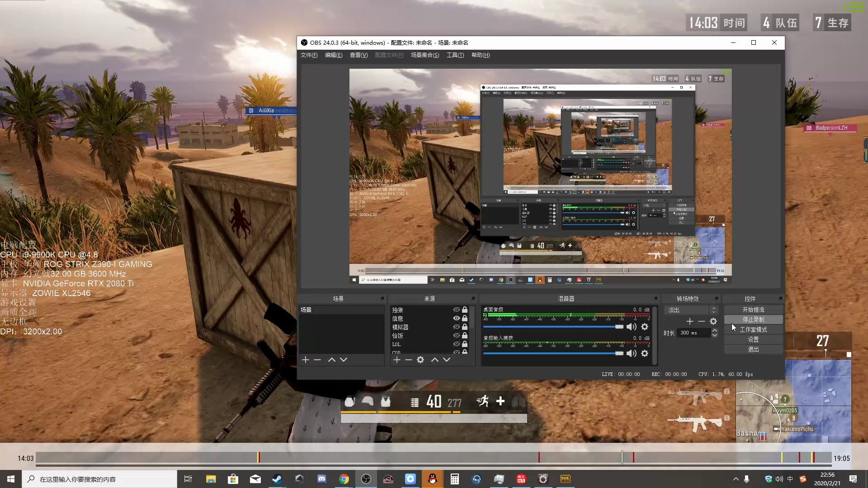
Task: Undock the 控件 panel
Action: tap(781, 299)
